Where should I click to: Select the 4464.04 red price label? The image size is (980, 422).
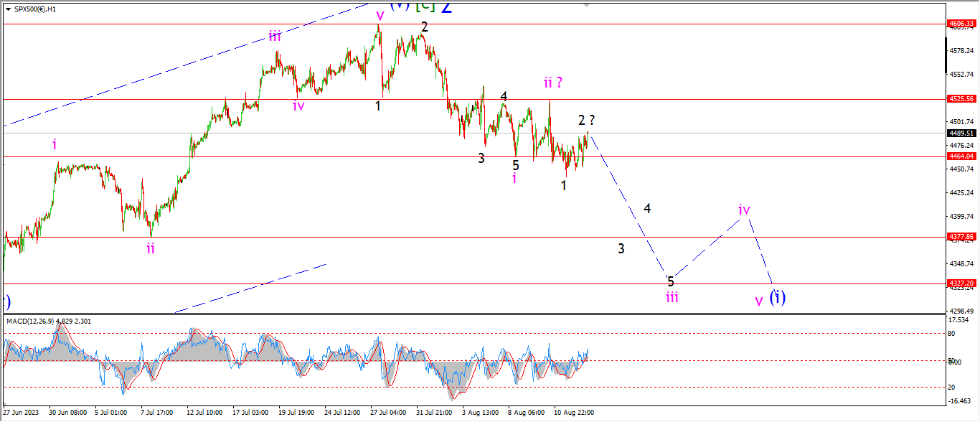pos(962,156)
